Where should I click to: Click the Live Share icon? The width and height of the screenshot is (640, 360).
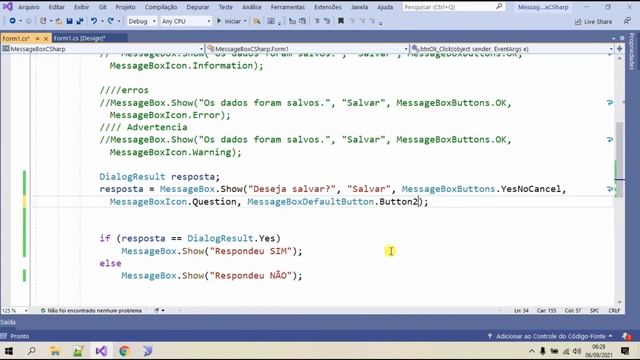click(578, 22)
